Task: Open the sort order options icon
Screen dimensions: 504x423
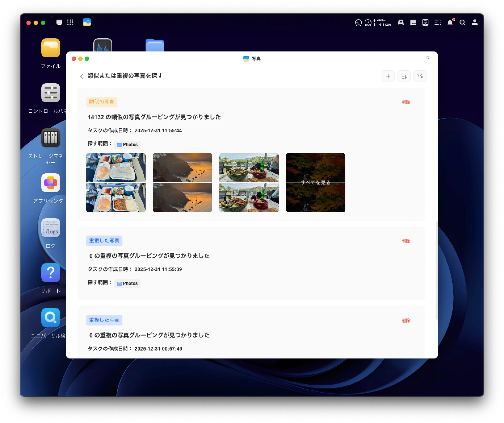Action: click(x=404, y=76)
